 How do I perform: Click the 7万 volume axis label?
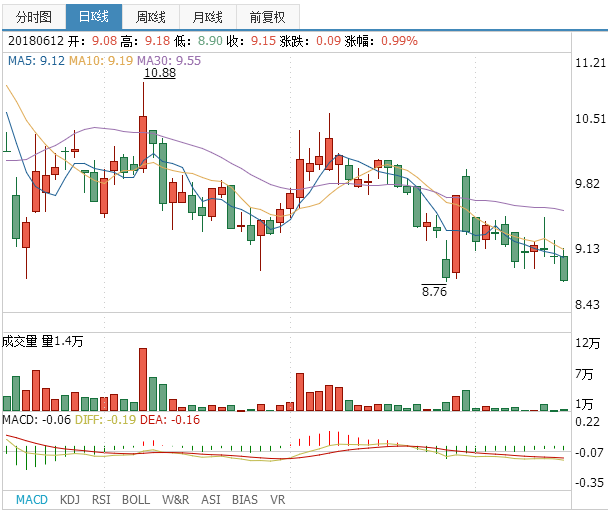584,374
